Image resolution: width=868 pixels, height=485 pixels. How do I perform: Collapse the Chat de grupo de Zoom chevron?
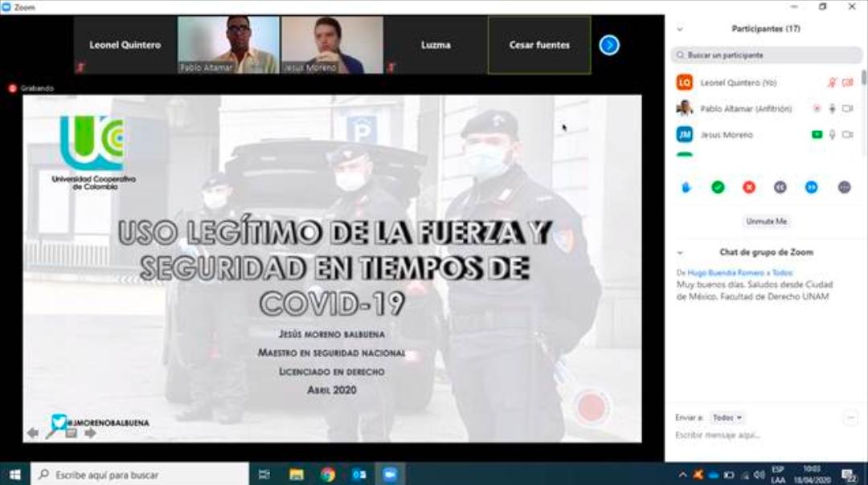[680, 253]
